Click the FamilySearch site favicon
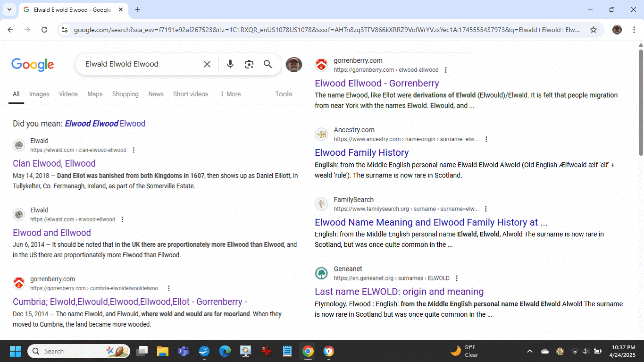 tap(321, 204)
